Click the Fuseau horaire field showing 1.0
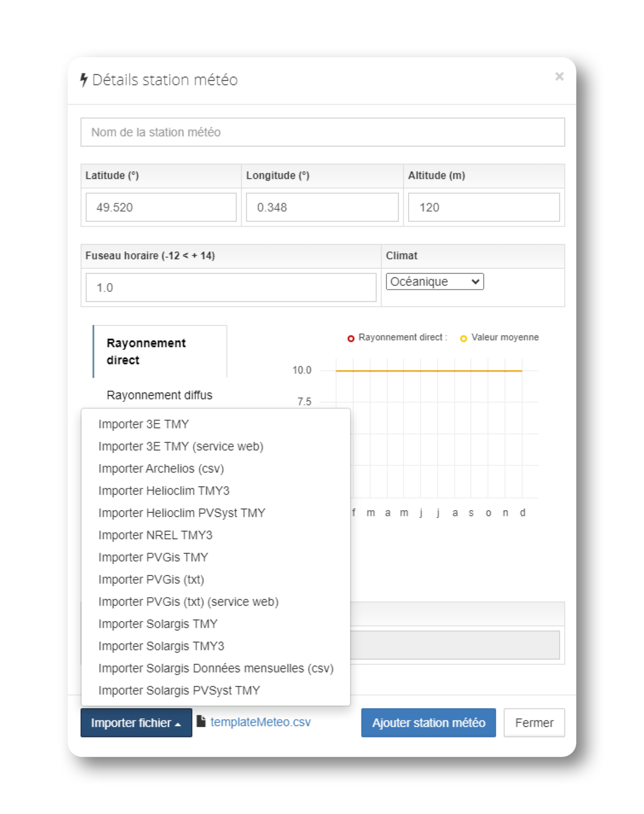644x814 pixels. (x=230, y=287)
